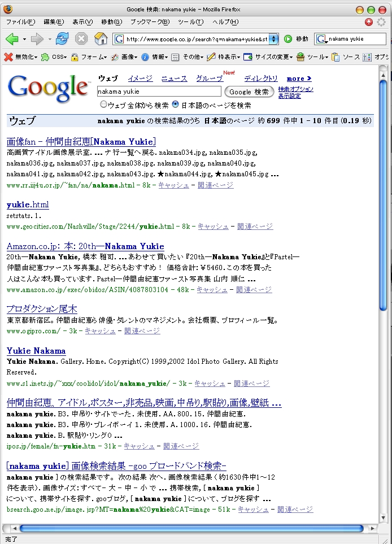Select 日本語のページを検索 radio button

(176, 105)
